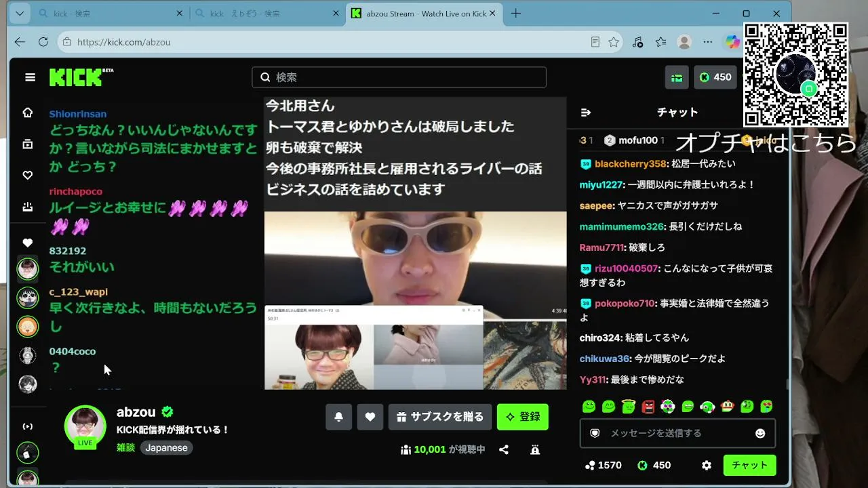This screenshot has height=488, width=868.
Task: Select username Ramu7711 in chat
Action: point(601,248)
